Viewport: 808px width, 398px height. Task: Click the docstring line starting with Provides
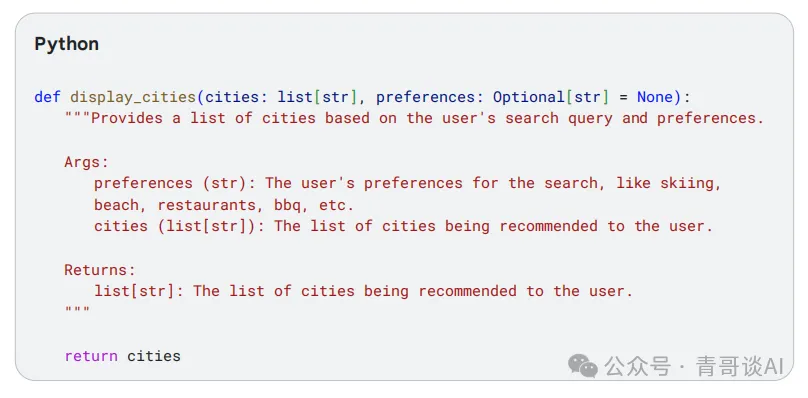[414, 119]
